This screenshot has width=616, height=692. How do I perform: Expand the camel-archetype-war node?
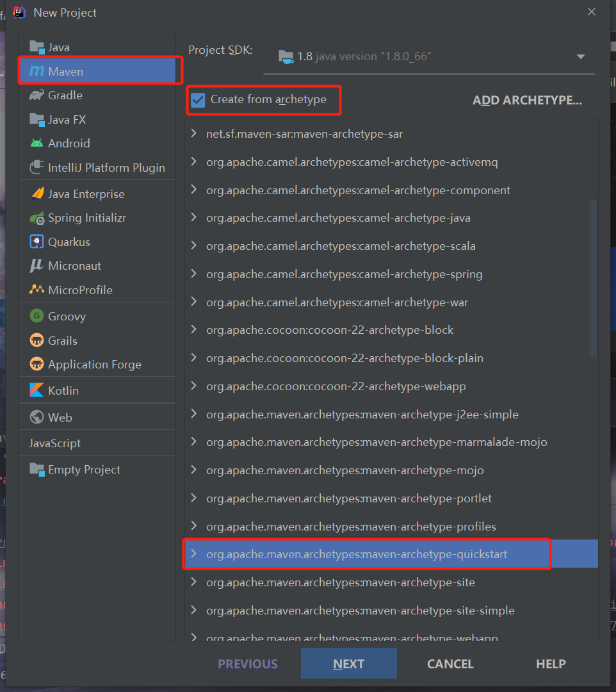coord(193,301)
